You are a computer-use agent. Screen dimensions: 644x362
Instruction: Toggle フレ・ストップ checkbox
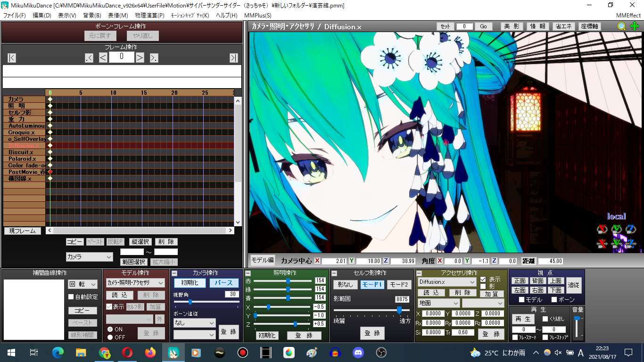coord(545,337)
